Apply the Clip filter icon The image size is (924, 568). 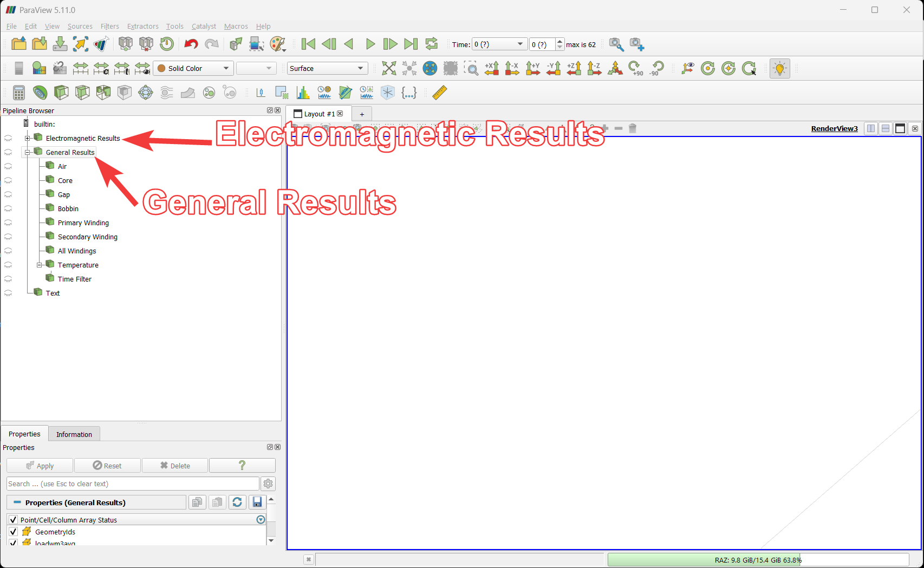pos(61,93)
